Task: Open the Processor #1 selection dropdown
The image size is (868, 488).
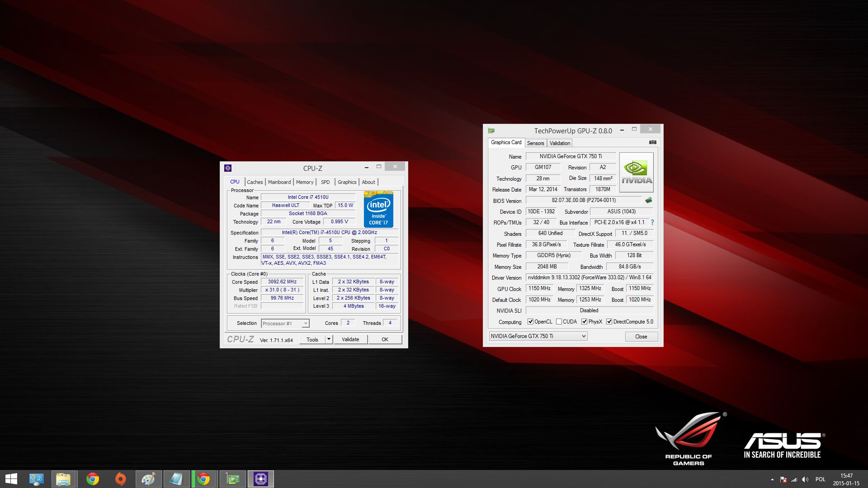Action: point(306,324)
